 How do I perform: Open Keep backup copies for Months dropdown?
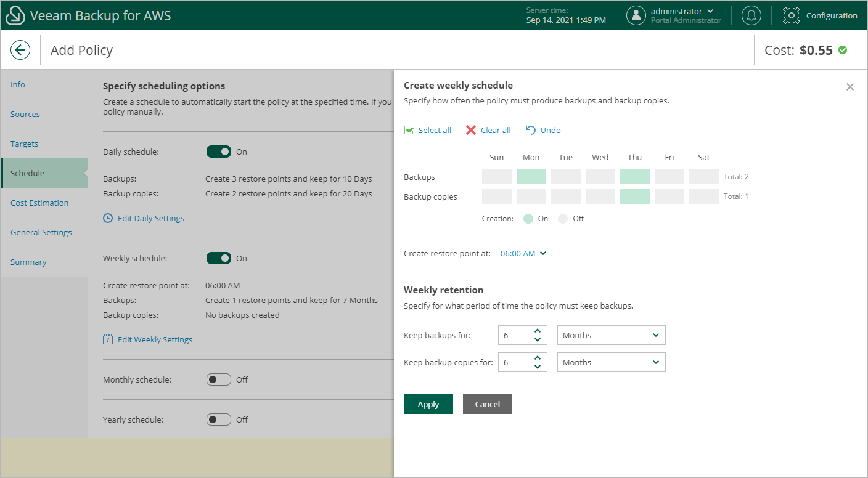[612, 362]
